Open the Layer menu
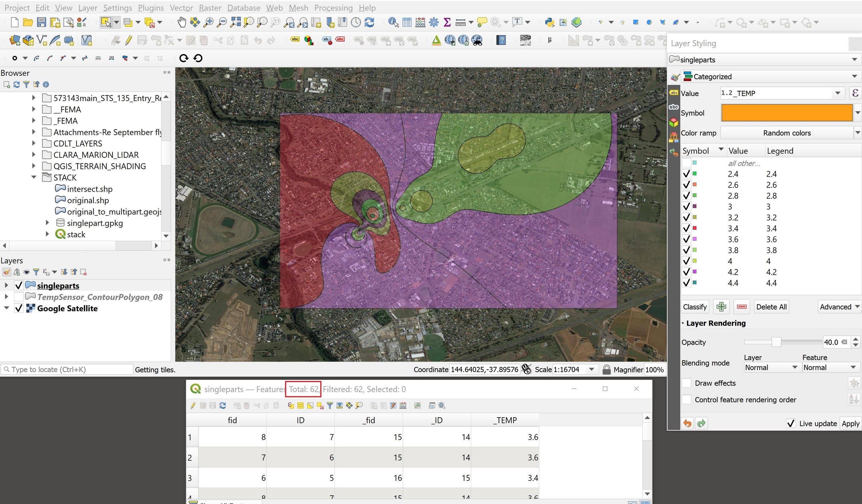 tap(88, 7)
